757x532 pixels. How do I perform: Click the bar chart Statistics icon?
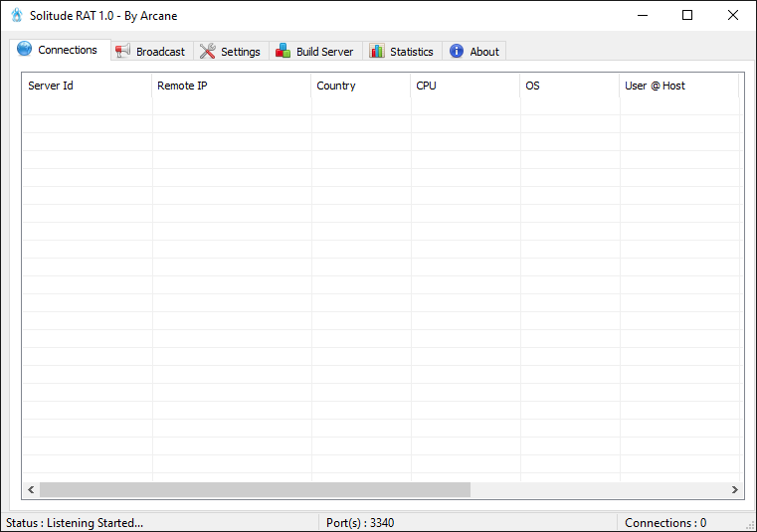[x=377, y=52]
